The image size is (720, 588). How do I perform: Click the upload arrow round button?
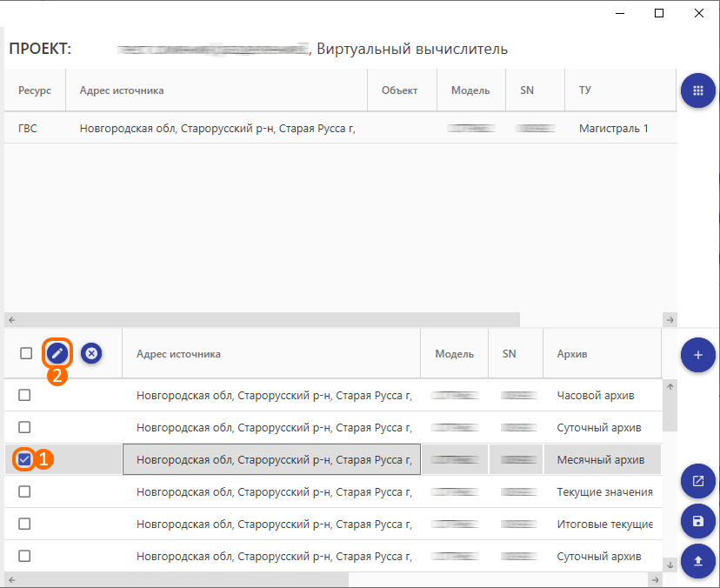(698, 561)
